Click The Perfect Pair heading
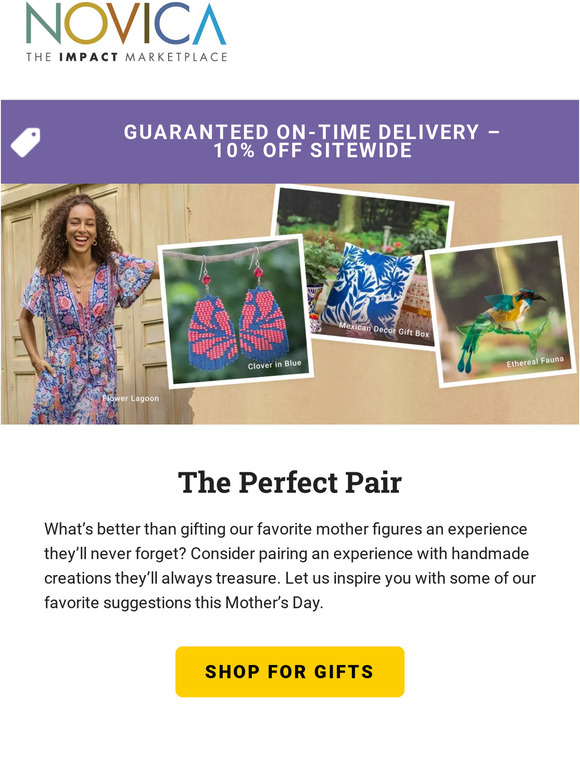The width and height of the screenshot is (580, 774). pyautogui.click(x=290, y=482)
